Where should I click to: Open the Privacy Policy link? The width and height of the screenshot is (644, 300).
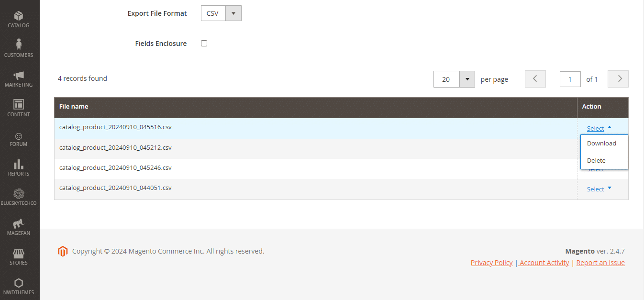pos(491,262)
